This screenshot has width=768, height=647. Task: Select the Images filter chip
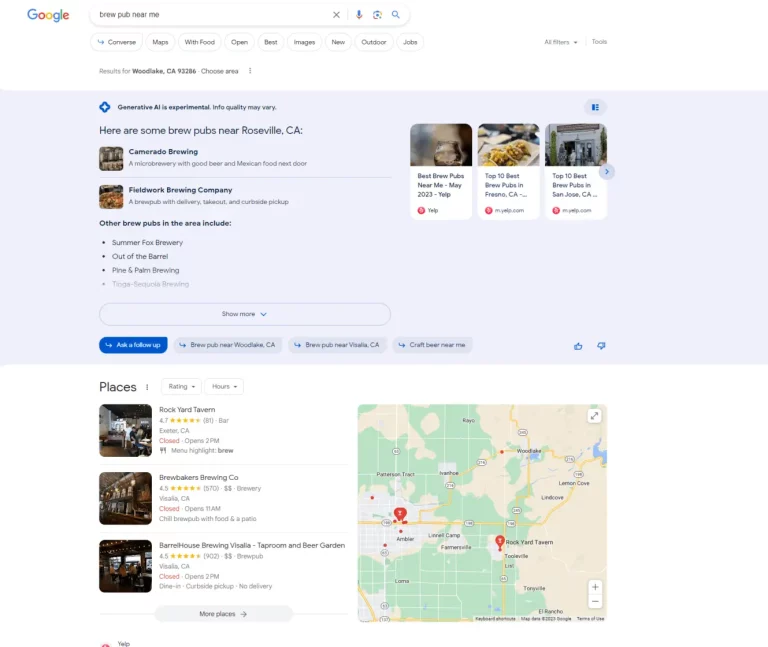304,42
